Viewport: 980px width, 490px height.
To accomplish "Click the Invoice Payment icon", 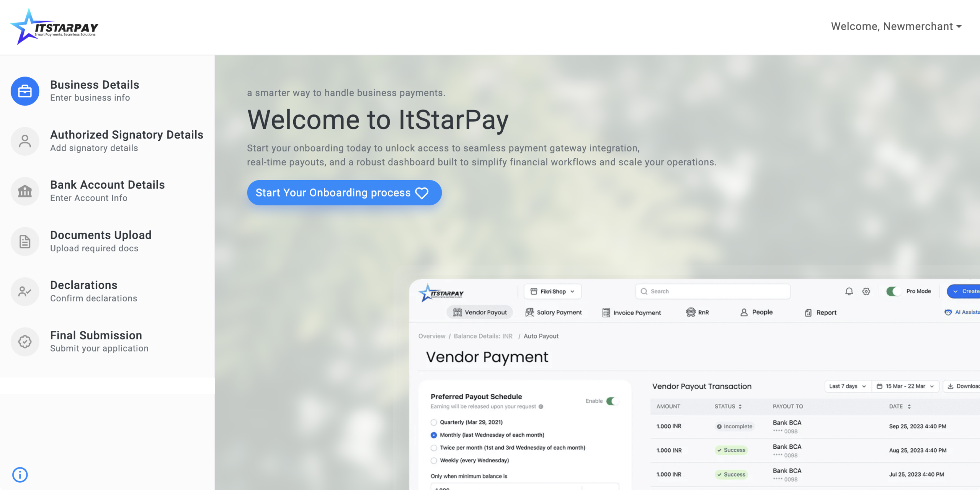I will point(606,312).
